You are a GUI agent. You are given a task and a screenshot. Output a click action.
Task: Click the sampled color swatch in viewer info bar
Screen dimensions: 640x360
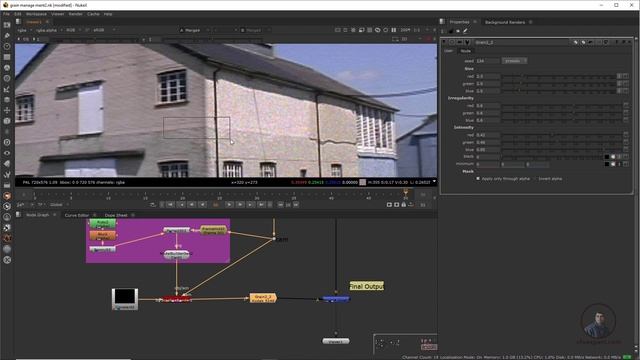362,182
